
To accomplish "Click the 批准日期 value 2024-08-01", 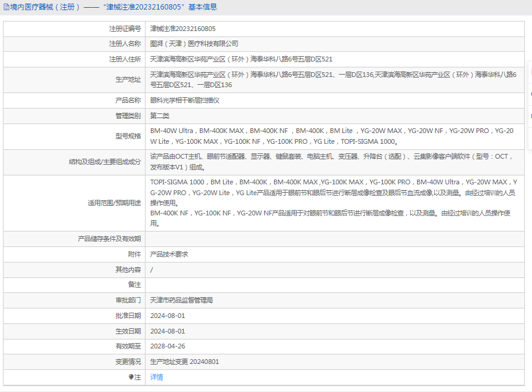I will (x=168, y=316).
